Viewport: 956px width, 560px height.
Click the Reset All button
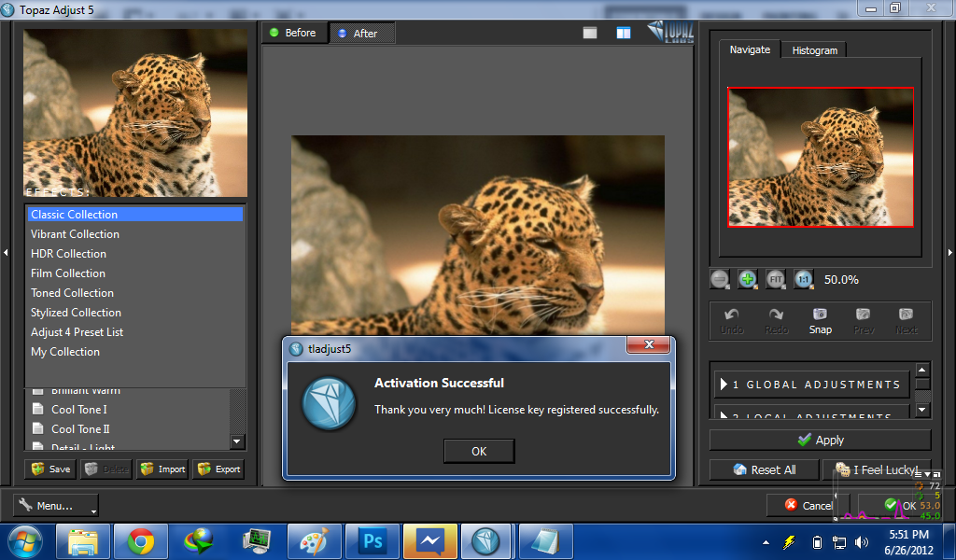(x=765, y=469)
